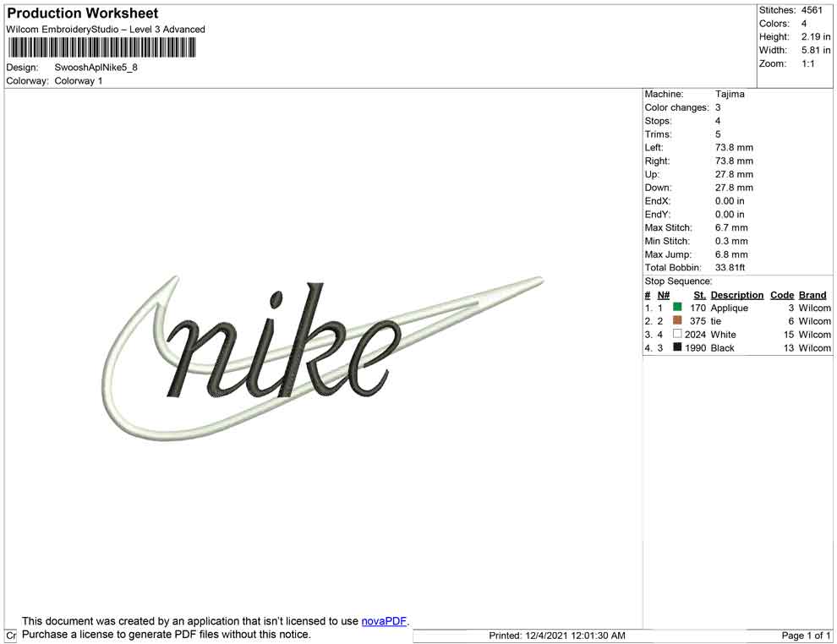
Task: Click the 'Color changes:' label
Action: coord(677,107)
